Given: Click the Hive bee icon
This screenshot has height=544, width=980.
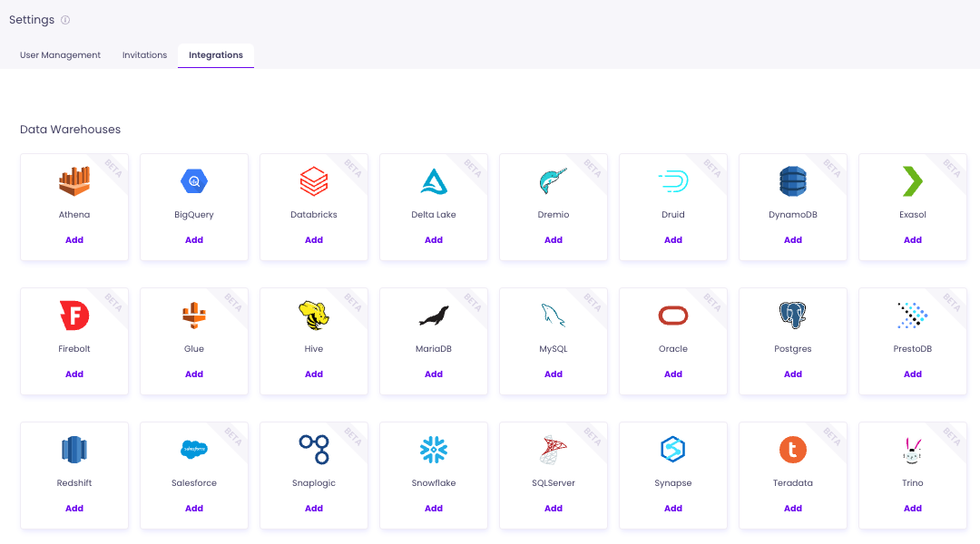Looking at the screenshot, I should click(x=314, y=316).
